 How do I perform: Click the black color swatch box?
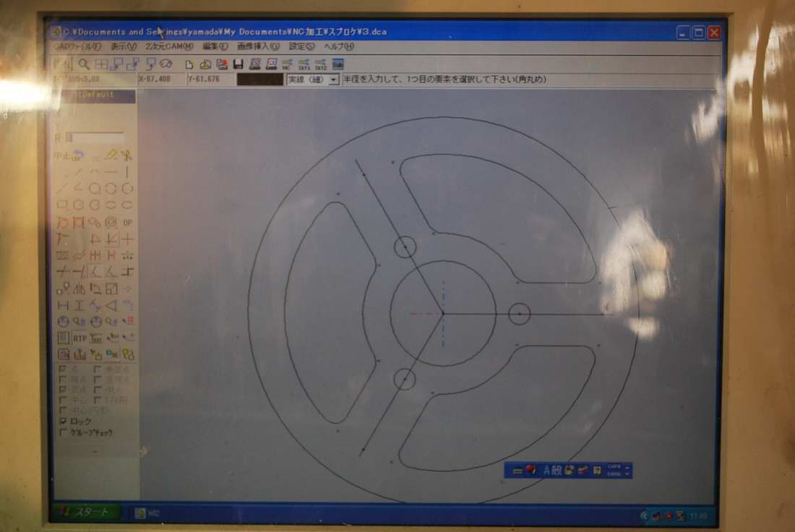click(260, 80)
